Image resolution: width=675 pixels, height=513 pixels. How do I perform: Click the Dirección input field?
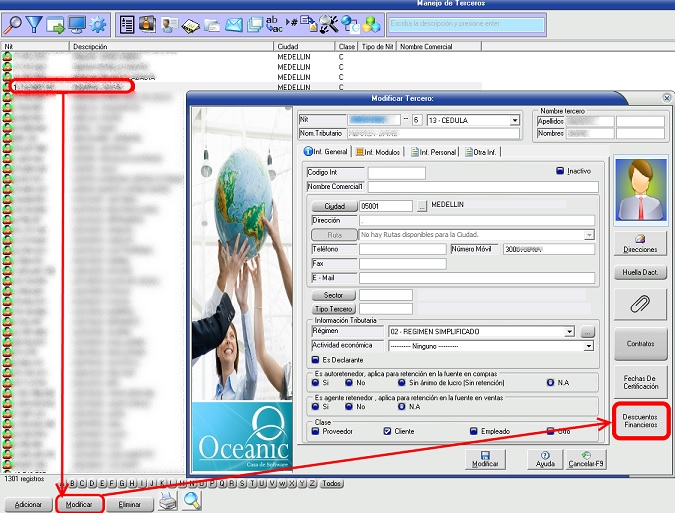coord(477,220)
